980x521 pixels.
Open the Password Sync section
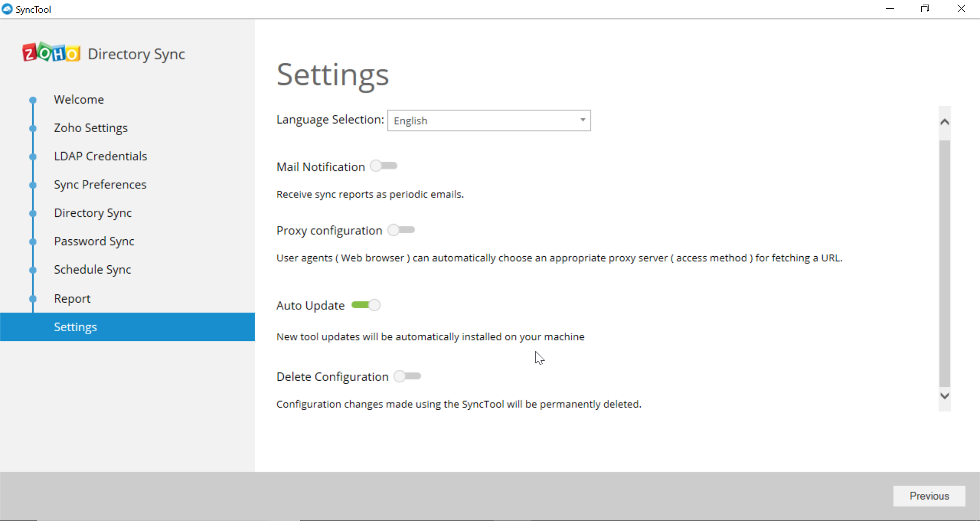coord(94,241)
